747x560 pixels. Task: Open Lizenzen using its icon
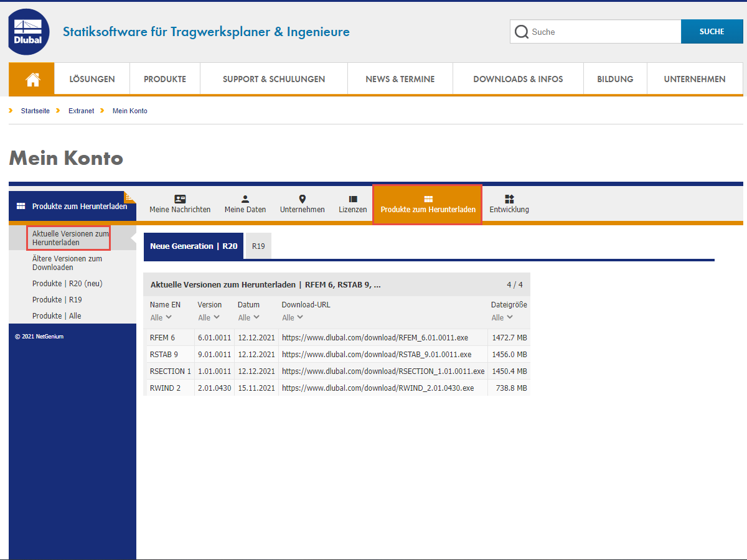coord(353,200)
